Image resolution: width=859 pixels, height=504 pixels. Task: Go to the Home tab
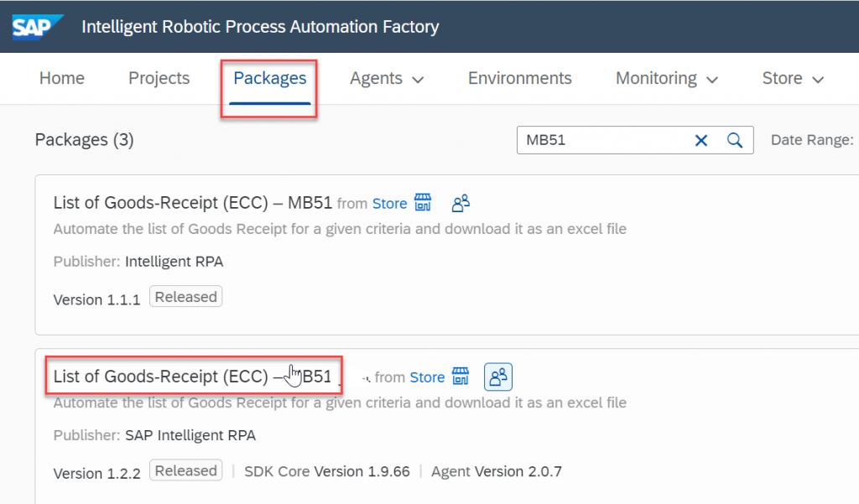point(62,78)
